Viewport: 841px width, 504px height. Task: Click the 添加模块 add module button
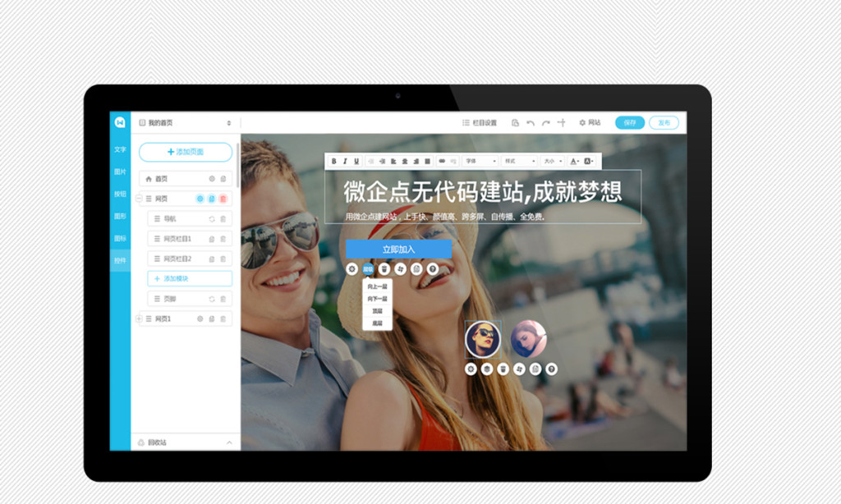[x=190, y=278]
